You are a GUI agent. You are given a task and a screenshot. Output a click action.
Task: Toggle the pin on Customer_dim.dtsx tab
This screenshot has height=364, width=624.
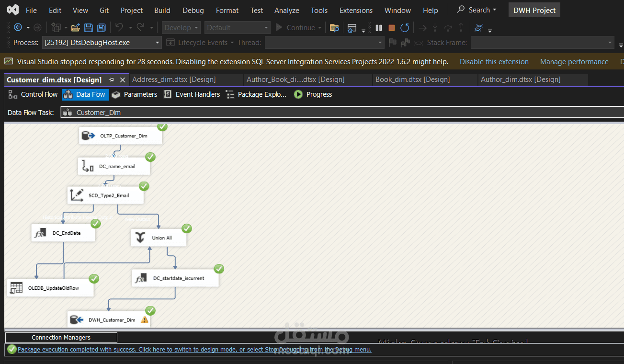(x=112, y=80)
